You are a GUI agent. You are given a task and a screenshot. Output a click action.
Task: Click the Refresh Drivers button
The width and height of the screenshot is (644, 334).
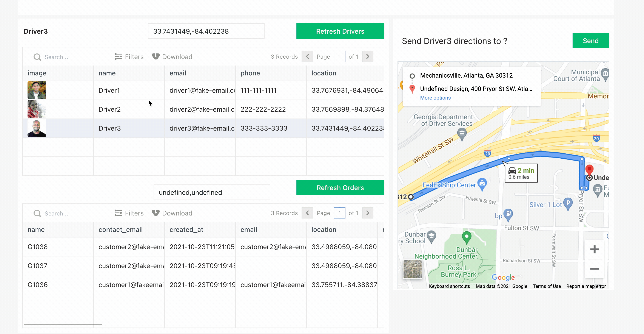340,31
